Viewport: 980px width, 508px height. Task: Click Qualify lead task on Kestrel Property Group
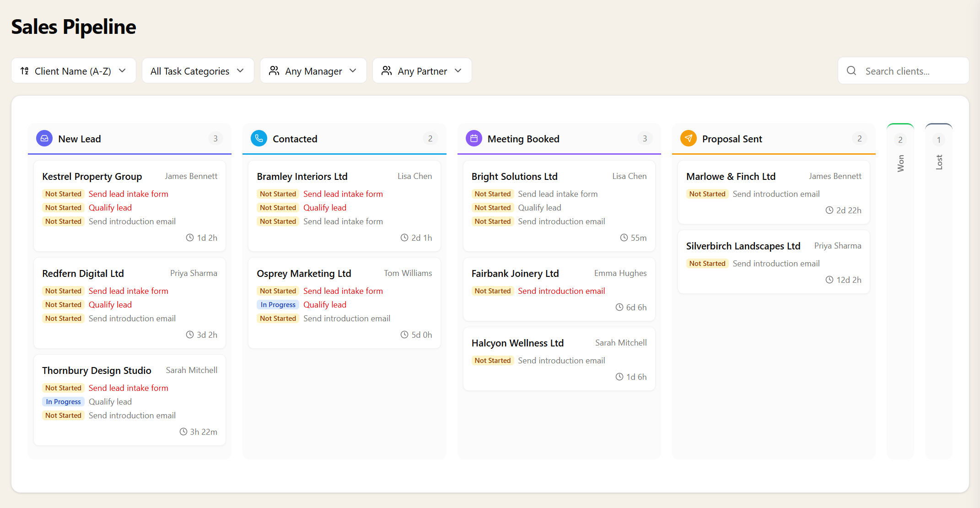click(110, 208)
